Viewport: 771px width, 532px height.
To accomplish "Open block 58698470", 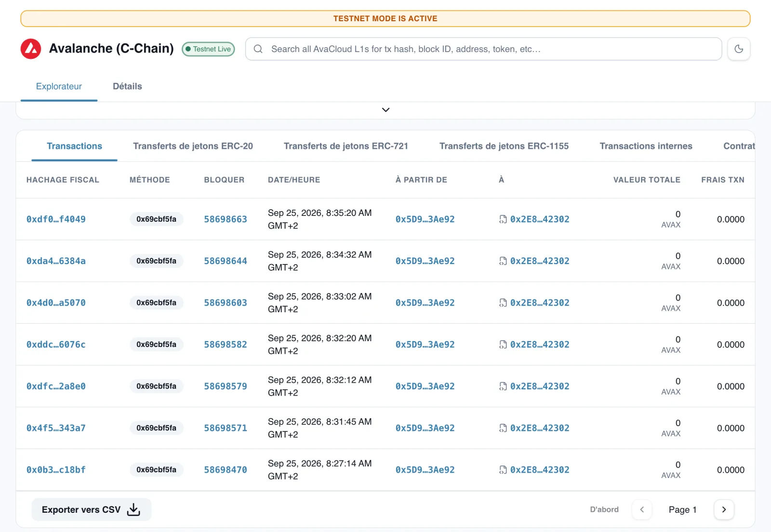I will [226, 470].
